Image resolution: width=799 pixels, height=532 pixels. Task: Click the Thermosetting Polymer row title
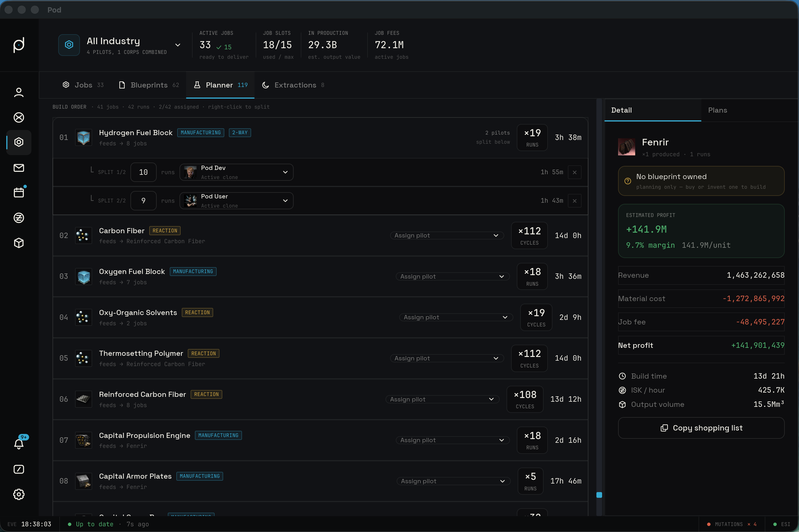(x=141, y=353)
